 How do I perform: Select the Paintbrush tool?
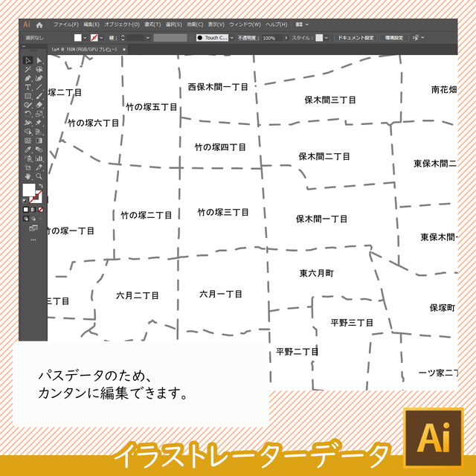coord(39,96)
